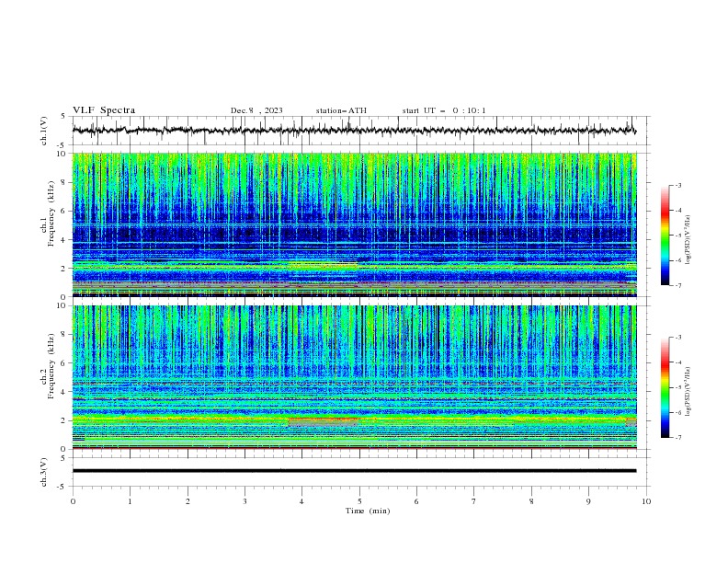Click the "ch.1(V)" waveform axis label

pyautogui.click(x=43, y=131)
